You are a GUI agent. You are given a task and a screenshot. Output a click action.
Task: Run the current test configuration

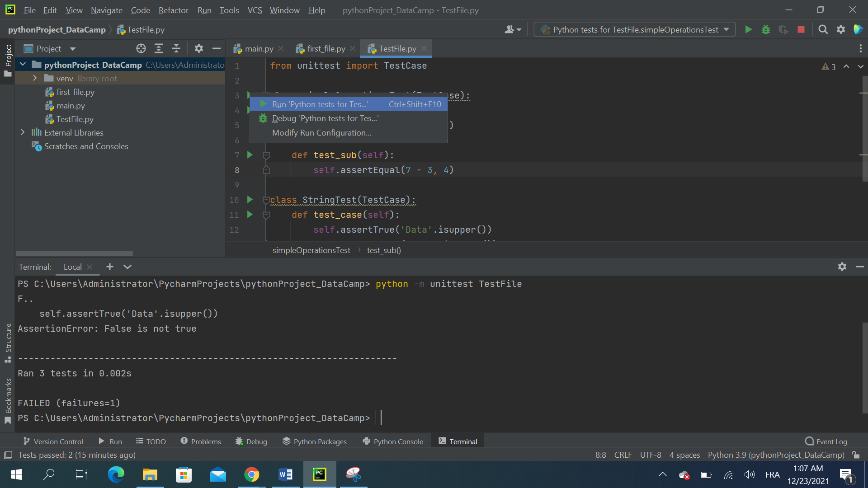tap(748, 29)
